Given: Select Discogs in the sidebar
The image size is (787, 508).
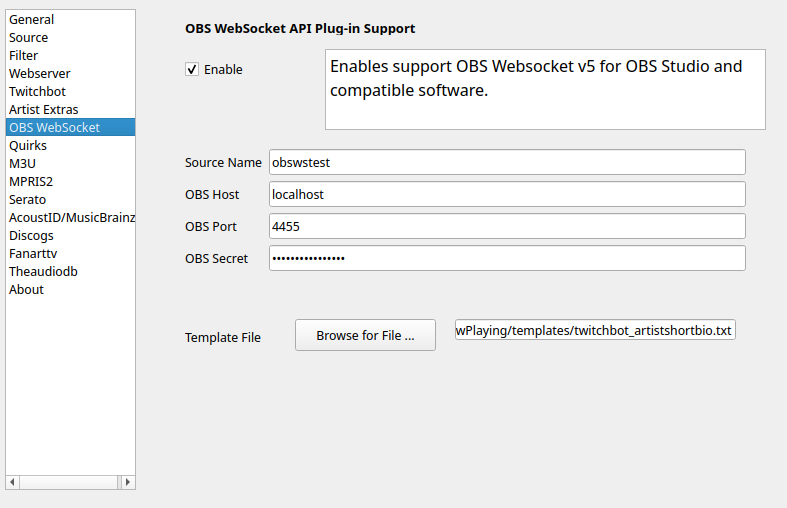Looking at the screenshot, I should (32, 236).
